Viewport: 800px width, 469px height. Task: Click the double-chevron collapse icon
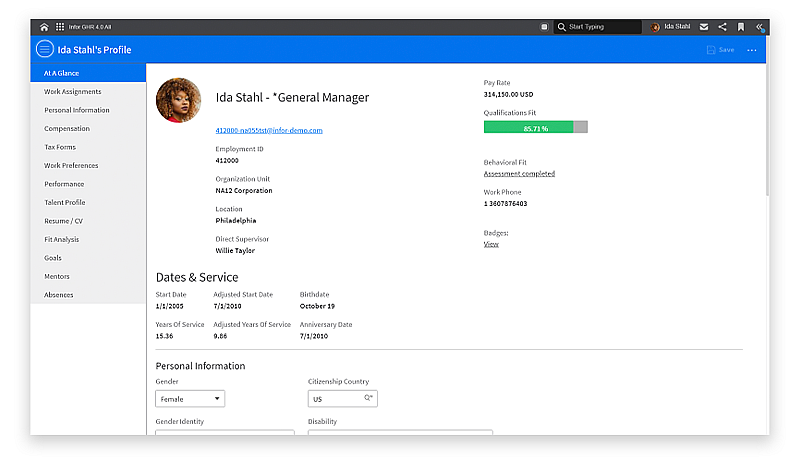tap(760, 27)
